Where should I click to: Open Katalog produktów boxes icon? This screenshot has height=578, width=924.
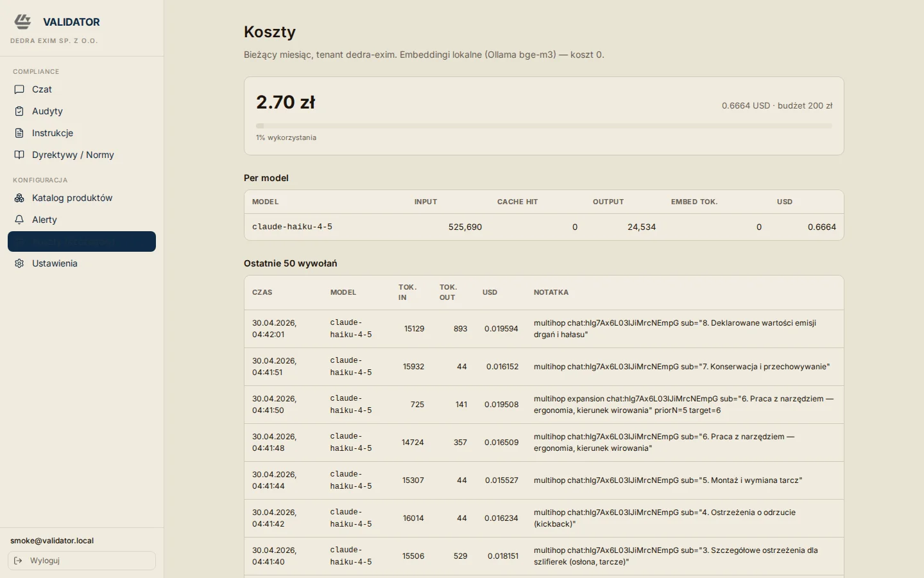19,198
